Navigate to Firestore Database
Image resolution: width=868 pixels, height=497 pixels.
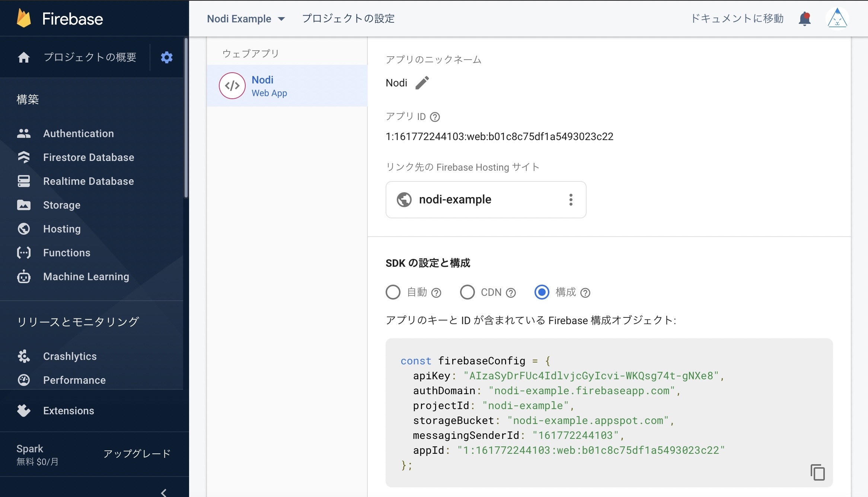coord(88,157)
